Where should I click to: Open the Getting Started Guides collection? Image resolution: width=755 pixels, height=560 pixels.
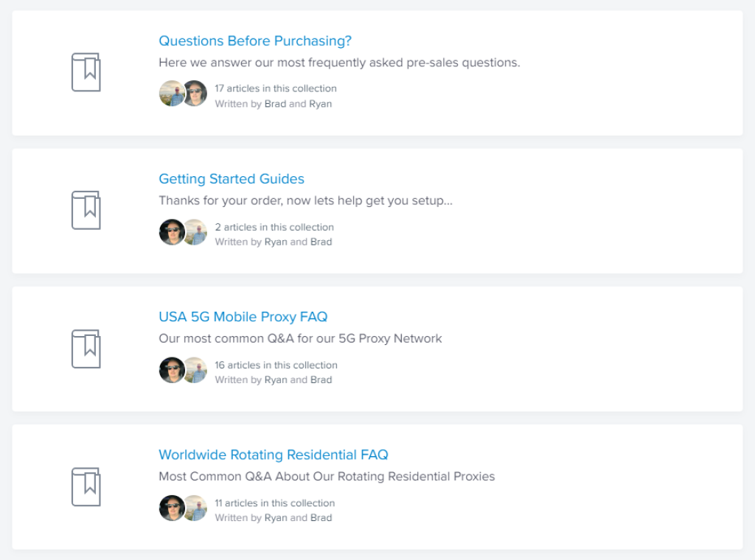pyautogui.click(x=232, y=179)
